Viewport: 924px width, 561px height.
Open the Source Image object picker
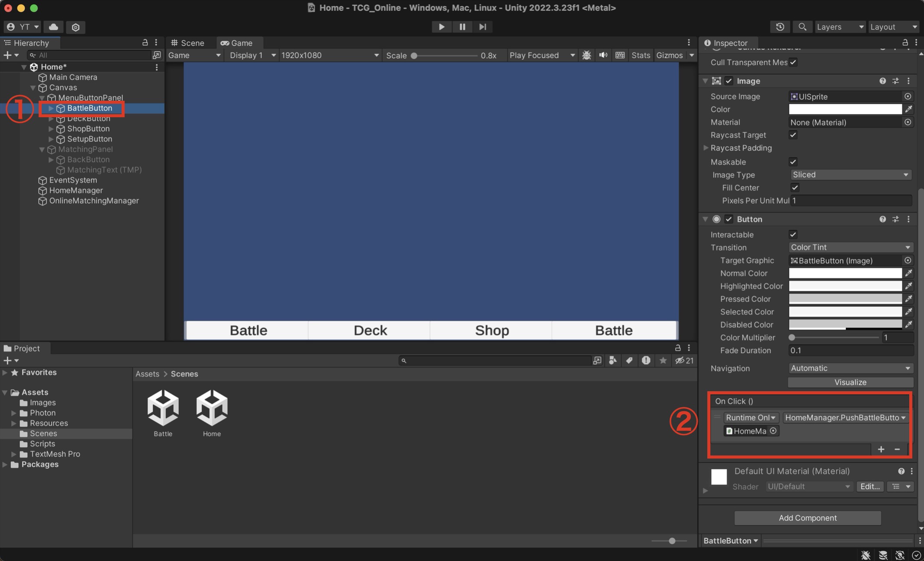pyautogui.click(x=907, y=96)
